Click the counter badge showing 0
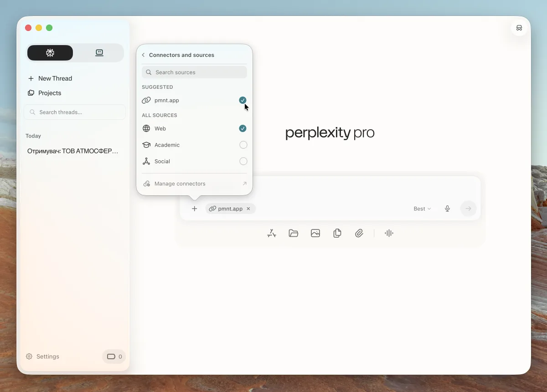 tap(114, 356)
